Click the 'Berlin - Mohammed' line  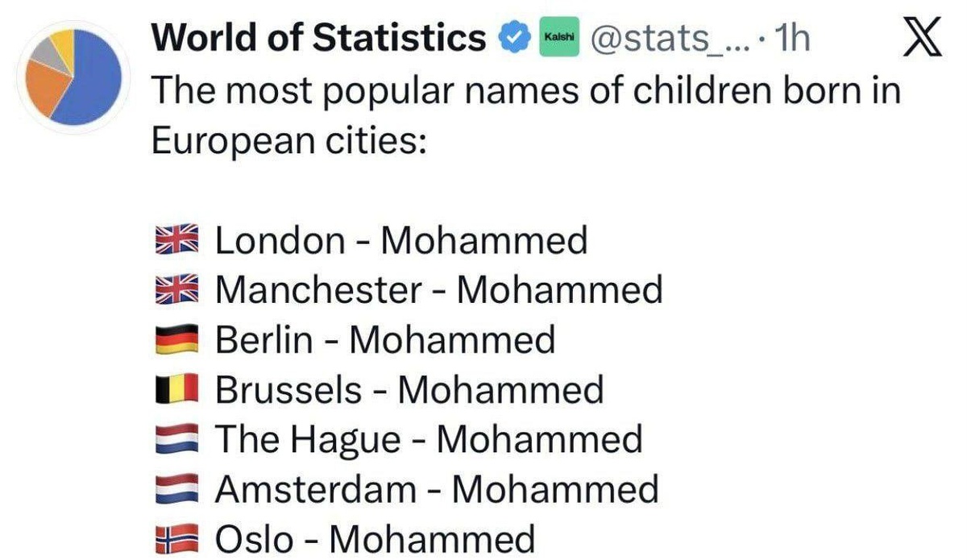click(384, 340)
